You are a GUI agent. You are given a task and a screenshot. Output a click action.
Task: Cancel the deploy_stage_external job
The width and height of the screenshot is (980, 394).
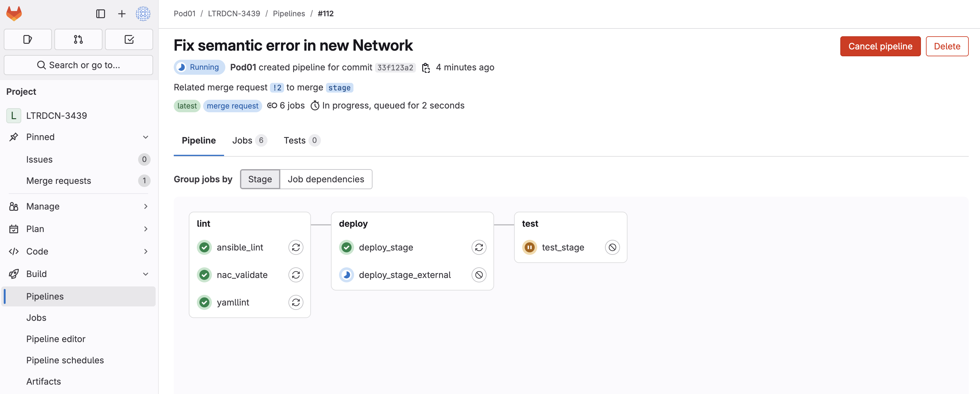click(479, 275)
